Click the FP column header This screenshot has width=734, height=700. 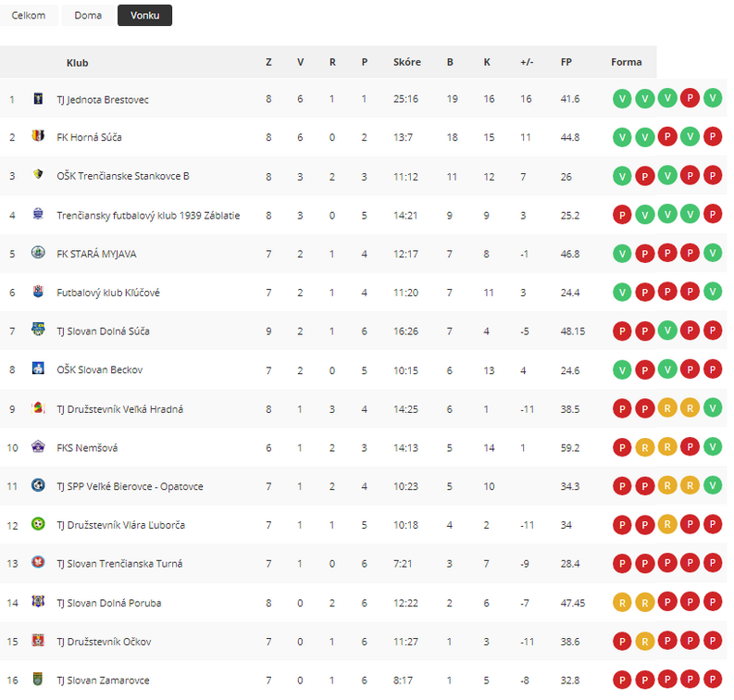click(x=566, y=62)
